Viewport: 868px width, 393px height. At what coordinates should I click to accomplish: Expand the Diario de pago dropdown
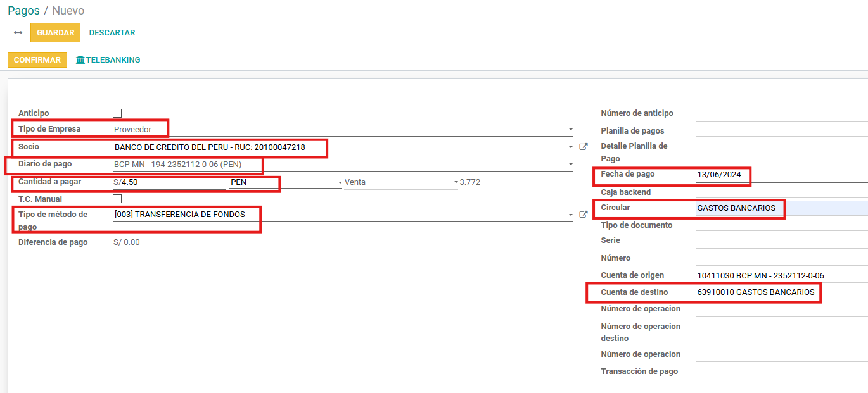570,165
